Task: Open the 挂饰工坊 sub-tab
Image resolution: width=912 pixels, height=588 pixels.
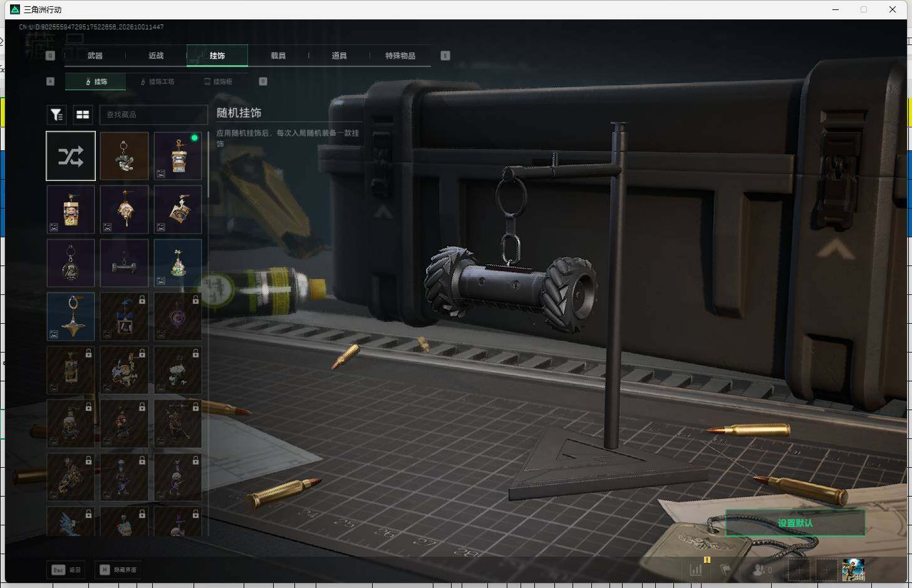Action: tap(157, 81)
